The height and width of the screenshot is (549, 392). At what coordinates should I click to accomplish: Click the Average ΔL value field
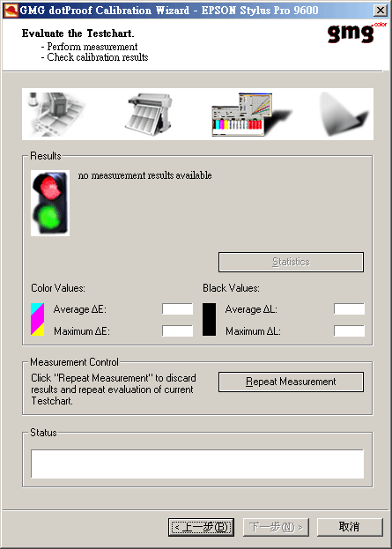[349, 309]
